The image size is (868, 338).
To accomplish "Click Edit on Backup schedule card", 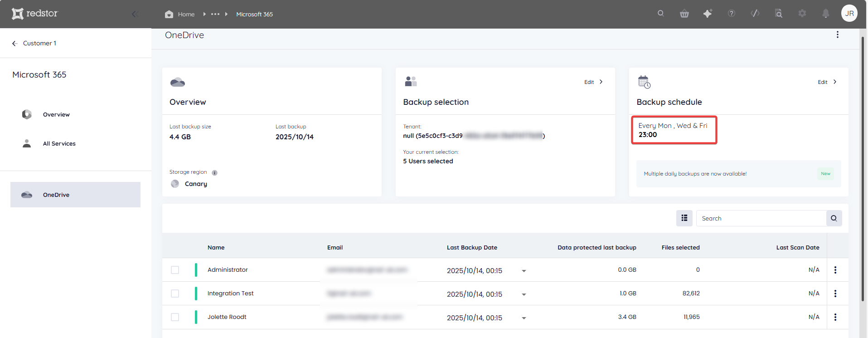I will pyautogui.click(x=827, y=82).
